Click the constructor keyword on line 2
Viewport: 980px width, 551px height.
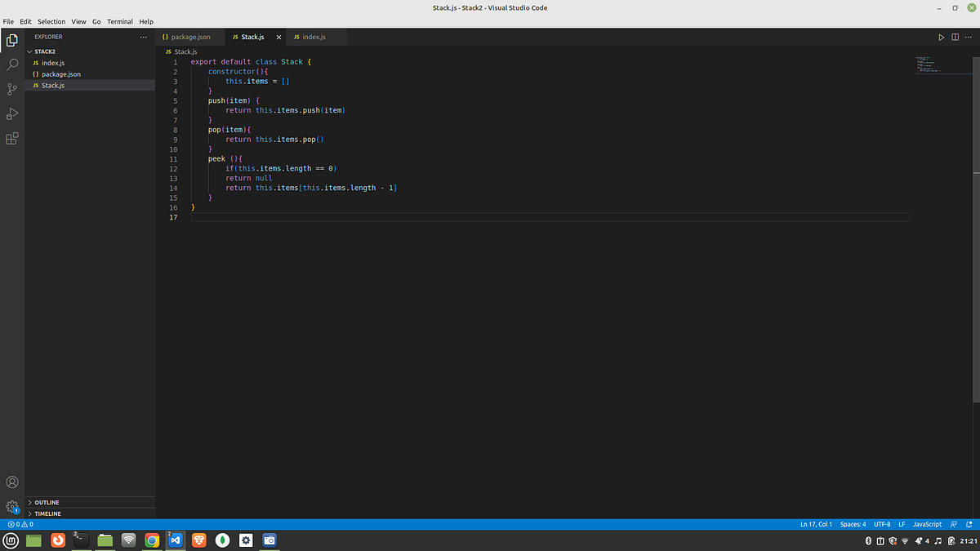coord(232,72)
